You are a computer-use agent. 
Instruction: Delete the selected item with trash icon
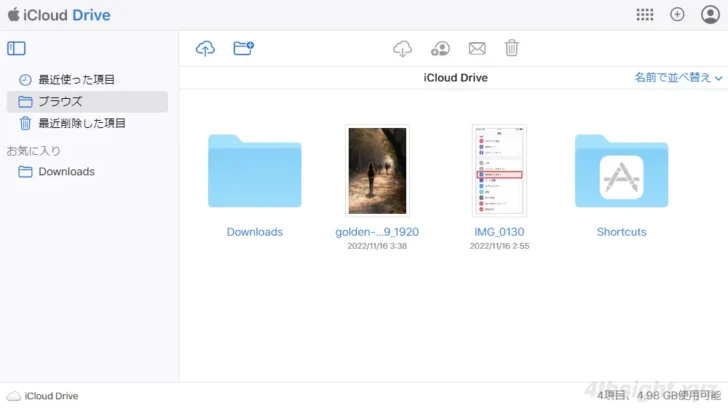click(511, 48)
